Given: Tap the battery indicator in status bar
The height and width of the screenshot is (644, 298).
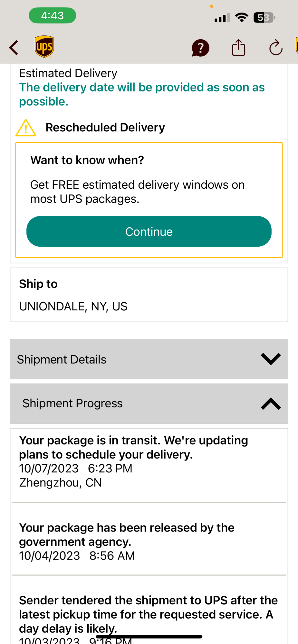Looking at the screenshot, I should pos(264,17).
